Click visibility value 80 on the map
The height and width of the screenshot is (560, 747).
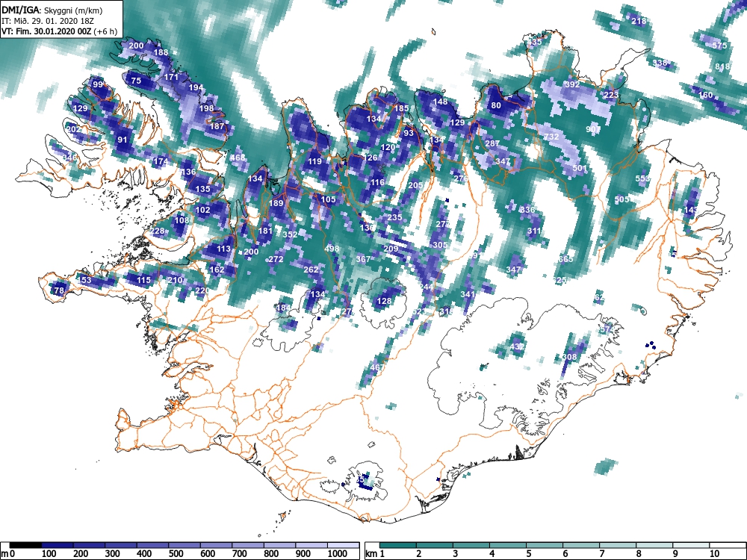(x=496, y=105)
